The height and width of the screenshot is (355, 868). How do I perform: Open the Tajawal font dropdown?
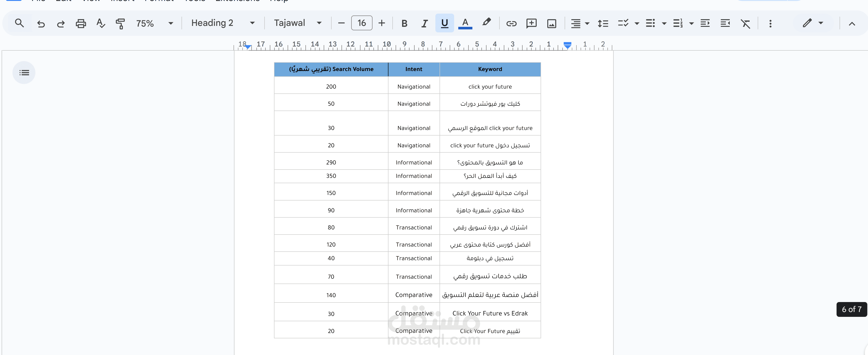(298, 23)
